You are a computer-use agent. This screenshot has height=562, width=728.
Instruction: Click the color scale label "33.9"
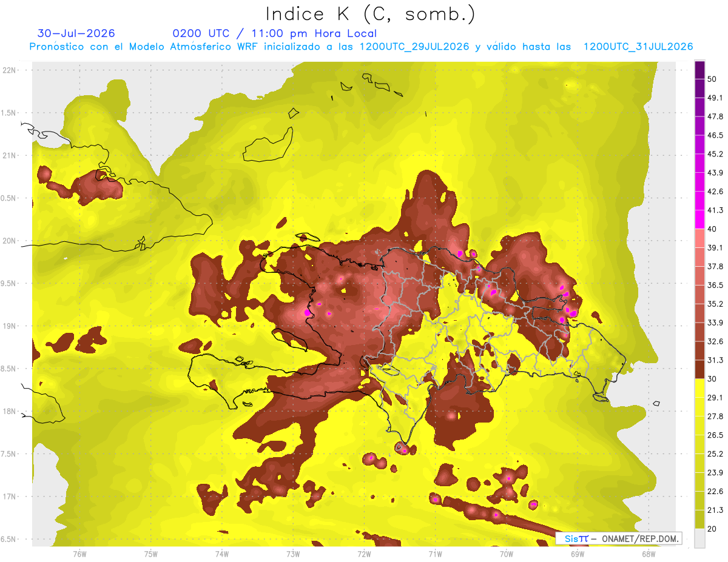coord(715,323)
